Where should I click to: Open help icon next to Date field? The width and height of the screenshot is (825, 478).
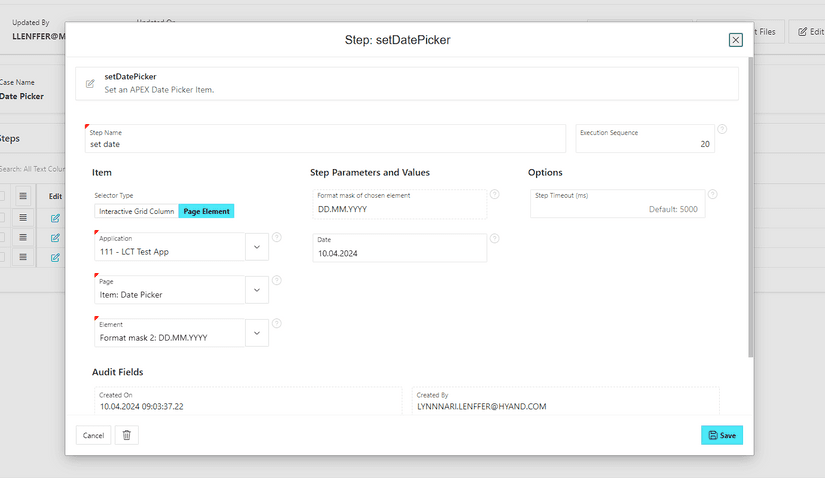click(495, 238)
